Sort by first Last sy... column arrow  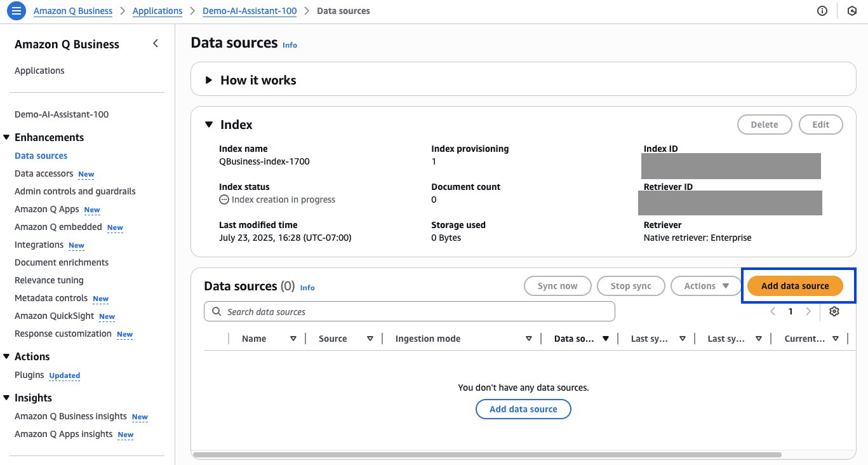683,339
